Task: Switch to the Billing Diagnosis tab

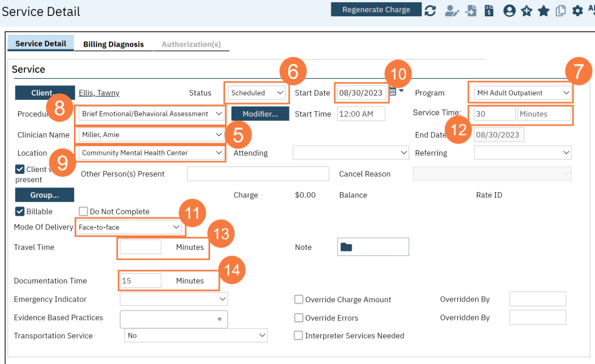Action: pyautogui.click(x=113, y=45)
